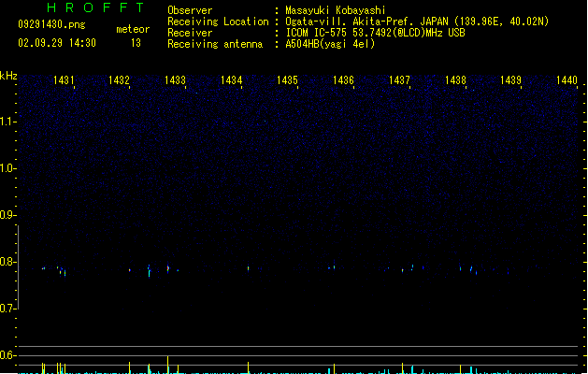Click the 1440 time axis marker
The image size is (588, 374).
point(566,80)
